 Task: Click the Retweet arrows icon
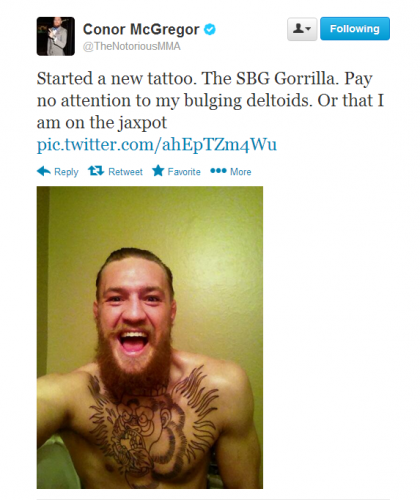(x=96, y=171)
